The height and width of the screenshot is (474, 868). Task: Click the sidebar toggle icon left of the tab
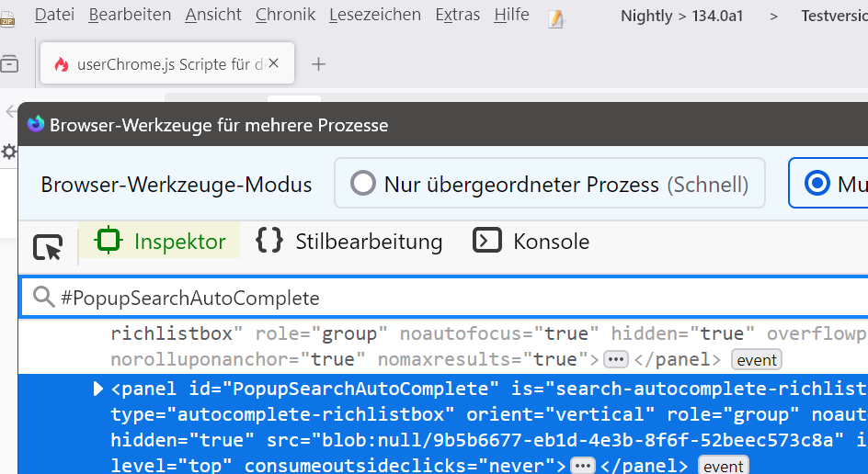[9, 64]
